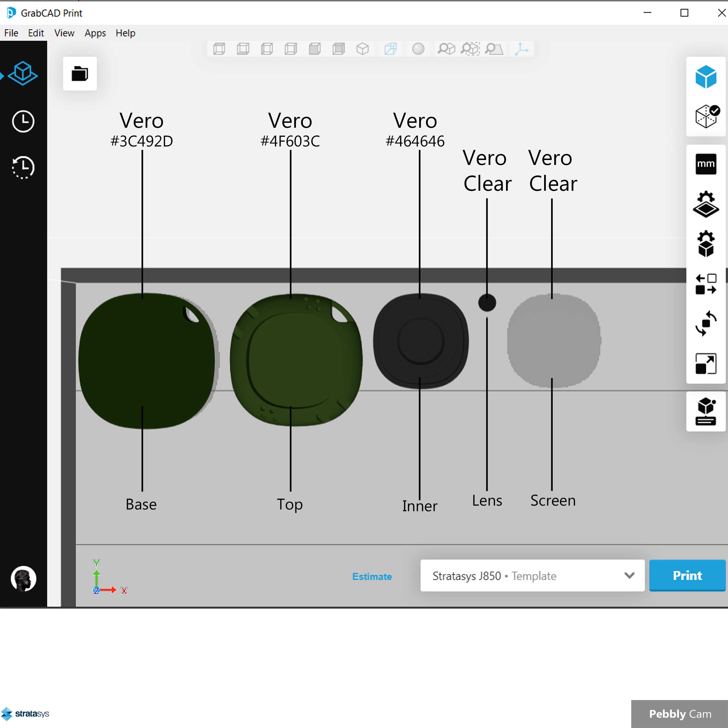
Task: Select the first cube view icon in view toolbar
Action: point(219,49)
